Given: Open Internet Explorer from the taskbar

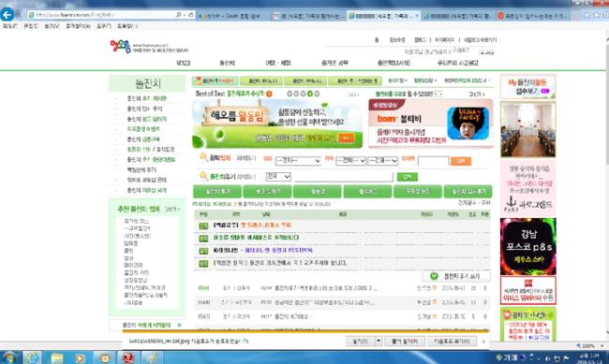Looking at the screenshot, I should (33, 357).
